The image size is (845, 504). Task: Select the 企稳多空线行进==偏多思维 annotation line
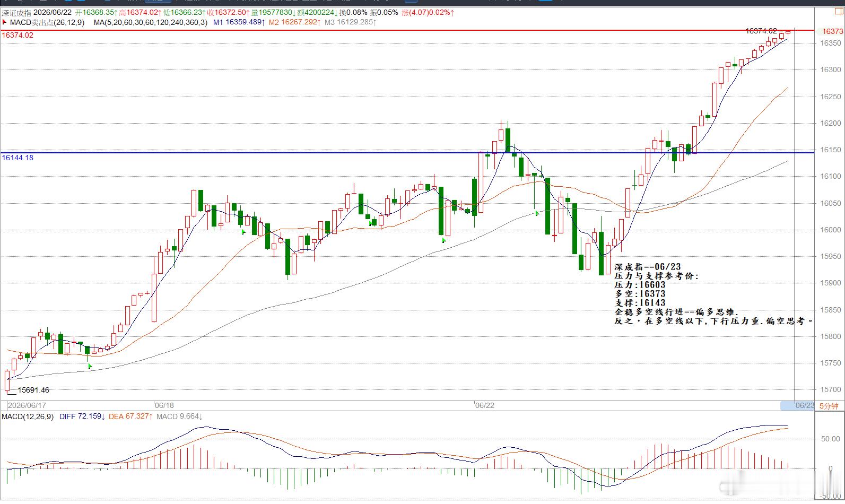click(676, 312)
